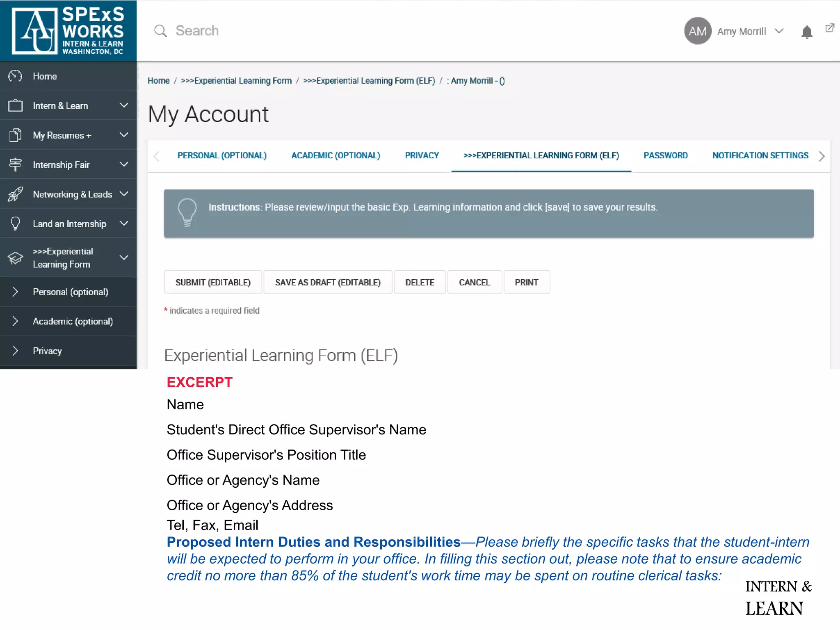Screen dimensions: 840x630
Task: Switch to the Password tab
Action: coord(665,155)
